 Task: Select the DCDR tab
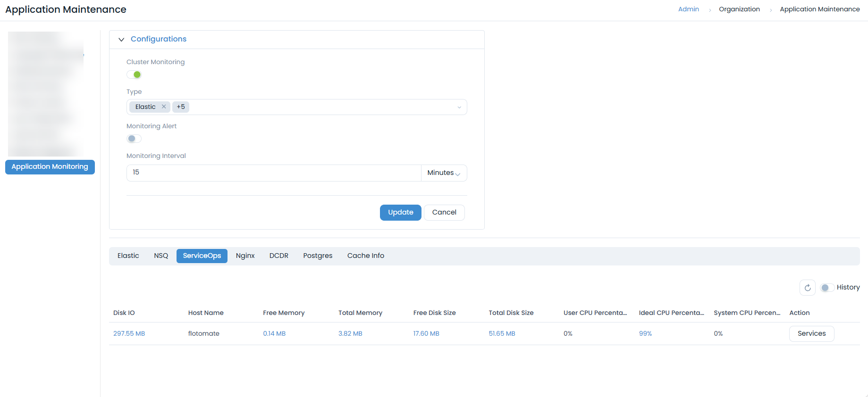(x=278, y=256)
